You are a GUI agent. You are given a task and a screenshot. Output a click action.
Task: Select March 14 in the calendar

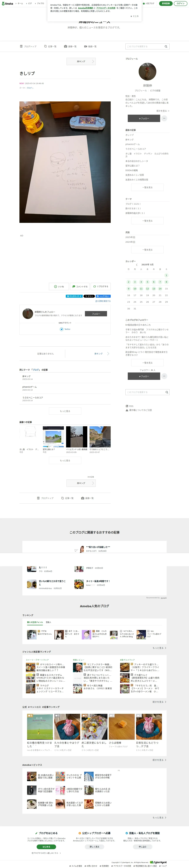pyautogui.click(x=160, y=289)
